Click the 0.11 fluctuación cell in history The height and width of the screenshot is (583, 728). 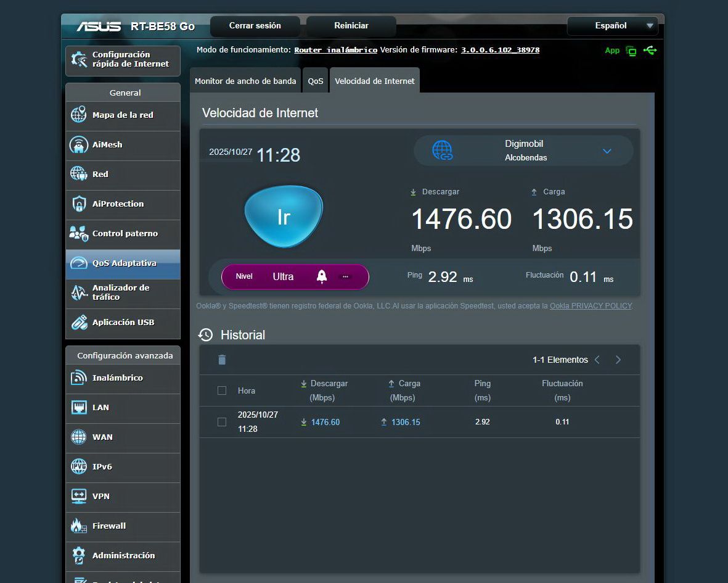click(x=562, y=422)
